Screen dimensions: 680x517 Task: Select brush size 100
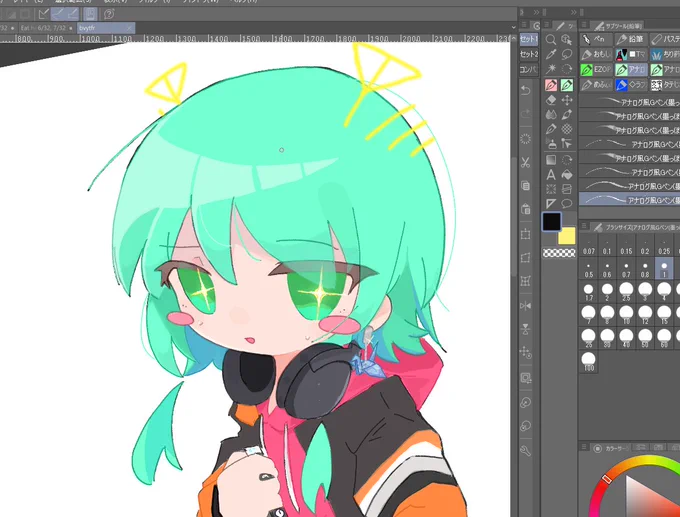588,362
